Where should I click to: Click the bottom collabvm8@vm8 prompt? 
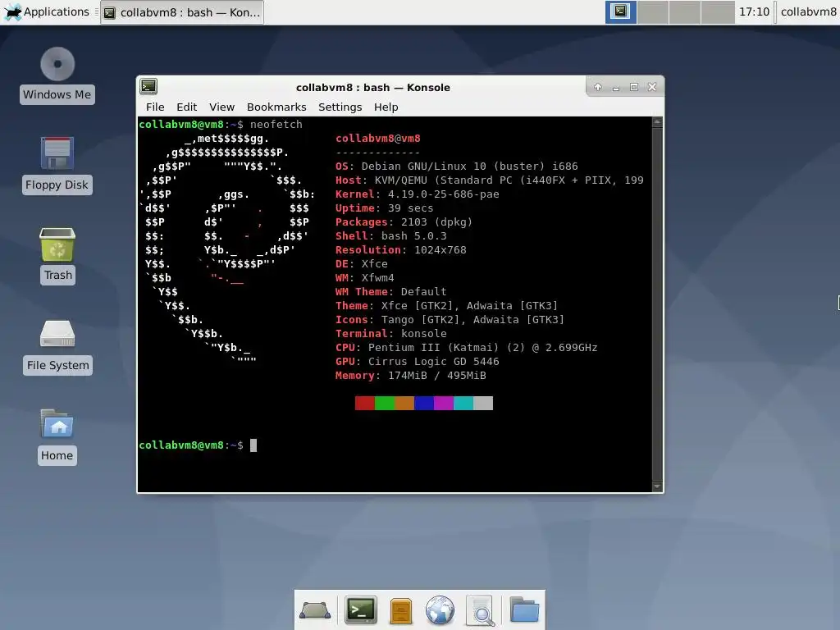tap(190, 445)
